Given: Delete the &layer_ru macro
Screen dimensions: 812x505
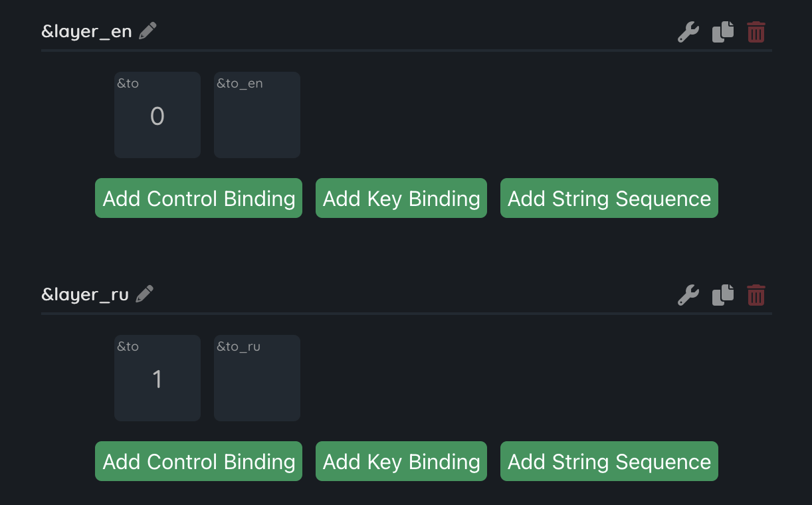Looking at the screenshot, I should (756, 295).
